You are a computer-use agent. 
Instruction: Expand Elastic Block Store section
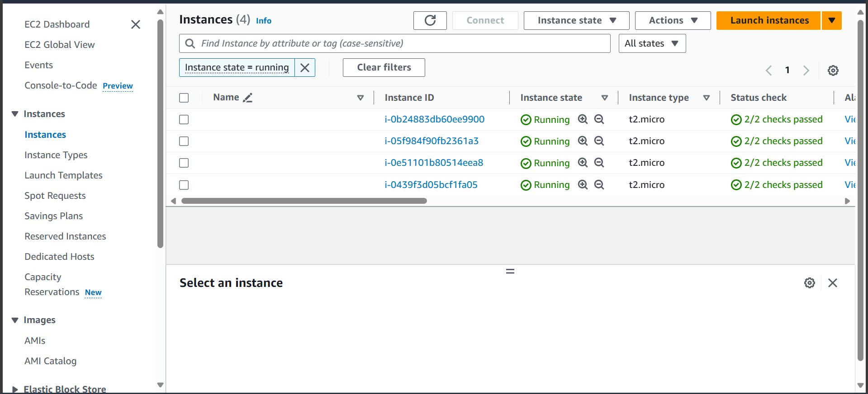pyautogui.click(x=15, y=389)
